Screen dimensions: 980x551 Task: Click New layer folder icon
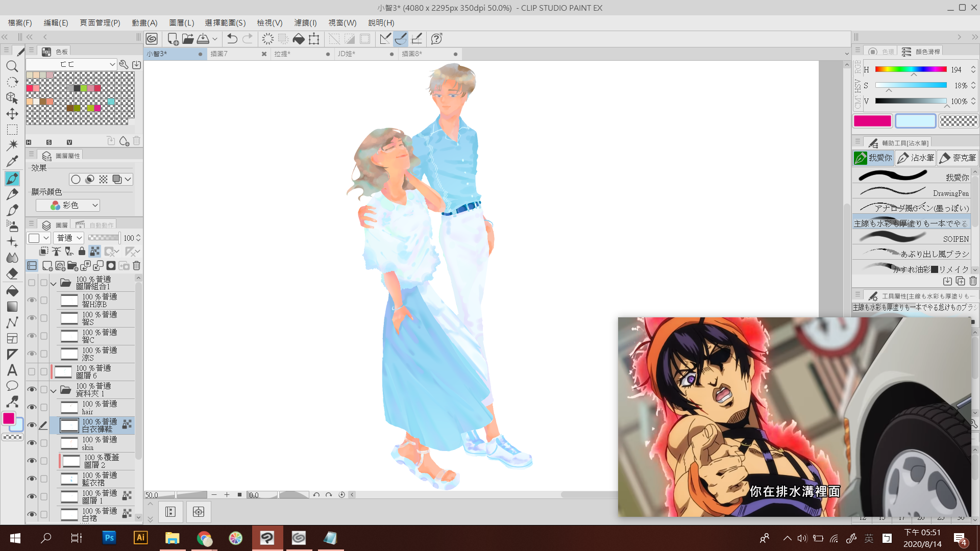72,266
